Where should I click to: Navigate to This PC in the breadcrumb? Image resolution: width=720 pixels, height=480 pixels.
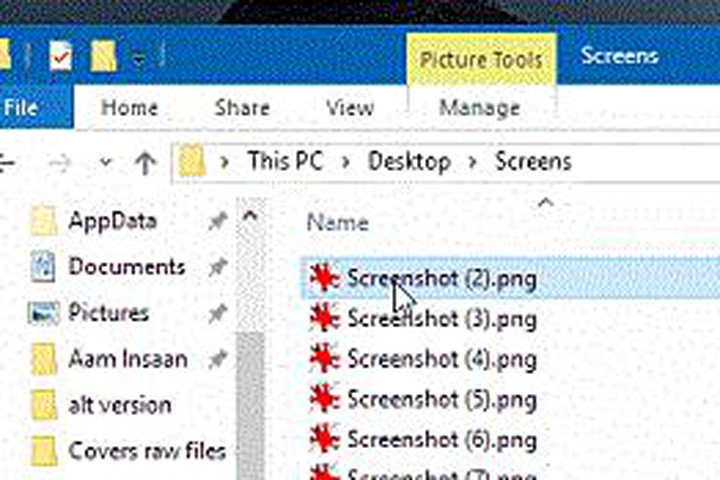point(285,161)
